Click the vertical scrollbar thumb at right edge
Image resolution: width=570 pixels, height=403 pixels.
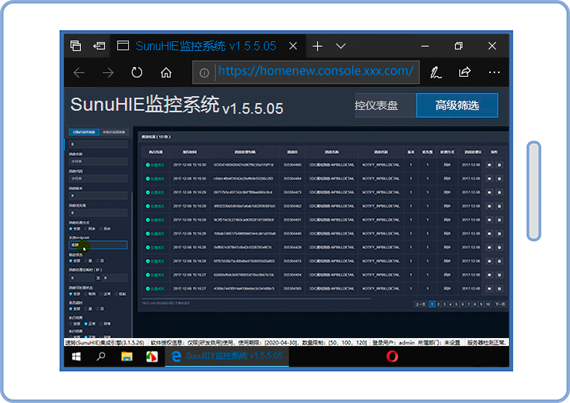tap(534, 190)
